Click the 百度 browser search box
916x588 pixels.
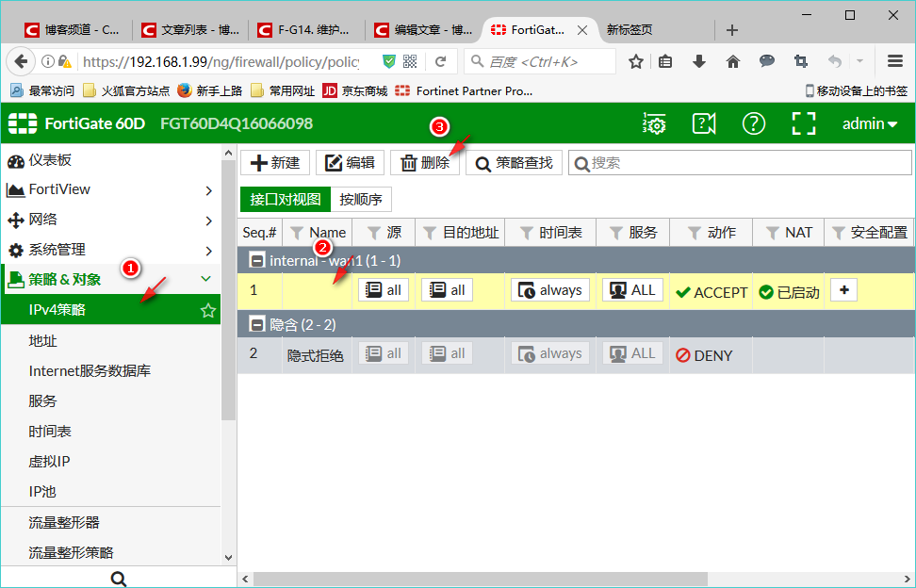coord(540,61)
